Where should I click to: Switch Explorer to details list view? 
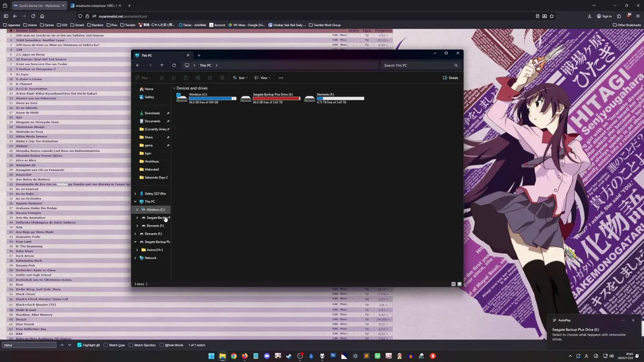tap(453, 284)
